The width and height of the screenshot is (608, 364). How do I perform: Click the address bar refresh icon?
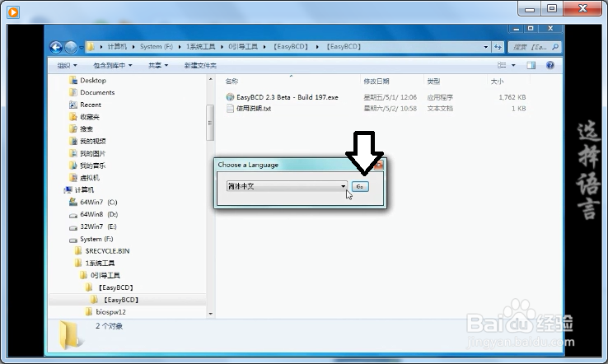coord(498,47)
